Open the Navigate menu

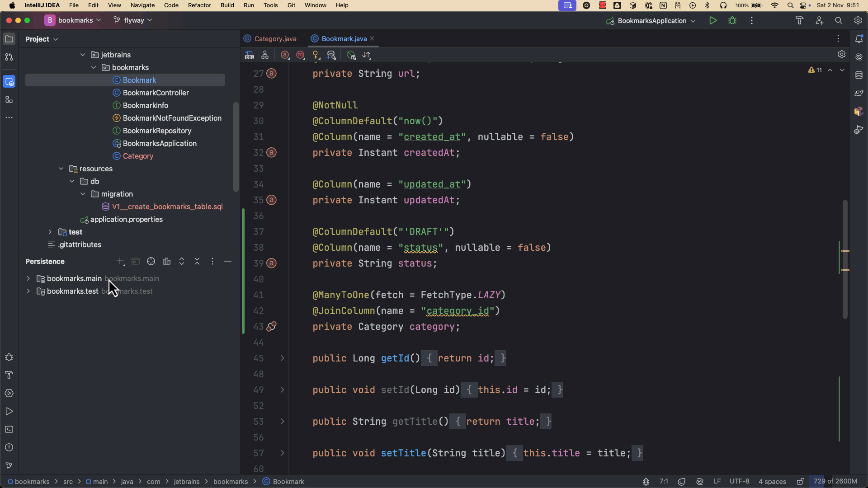coord(142,5)
